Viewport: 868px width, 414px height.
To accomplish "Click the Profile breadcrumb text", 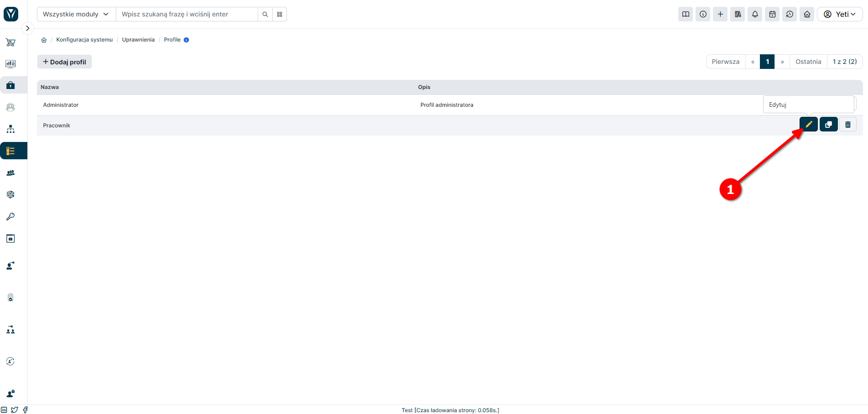I will (x=172, y=40).
